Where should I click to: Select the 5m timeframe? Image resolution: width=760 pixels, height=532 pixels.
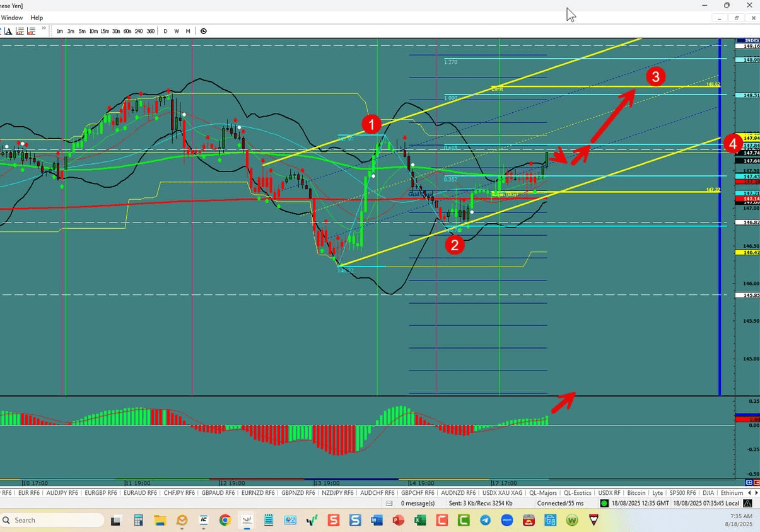tap(83, 30)
